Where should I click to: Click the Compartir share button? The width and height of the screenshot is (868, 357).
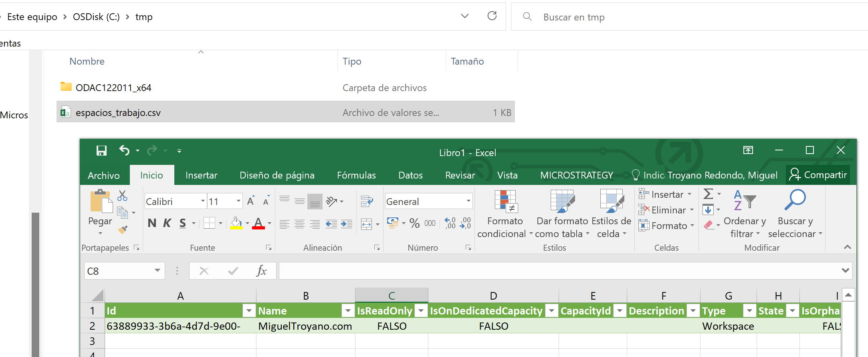(818, 175)
